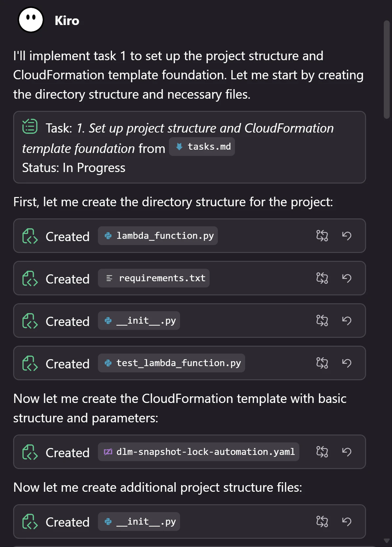
Task: Open the first __init__.py file chip
Action: (139, 320)
